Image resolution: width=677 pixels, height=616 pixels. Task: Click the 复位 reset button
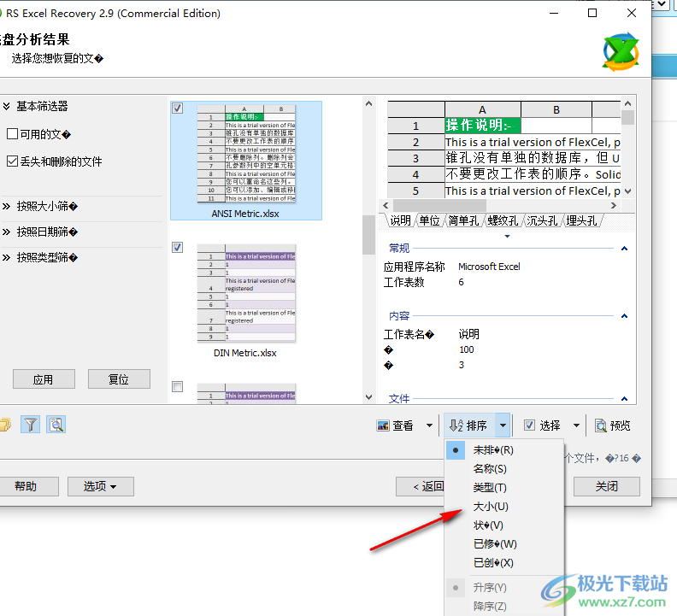click(119, 379)
